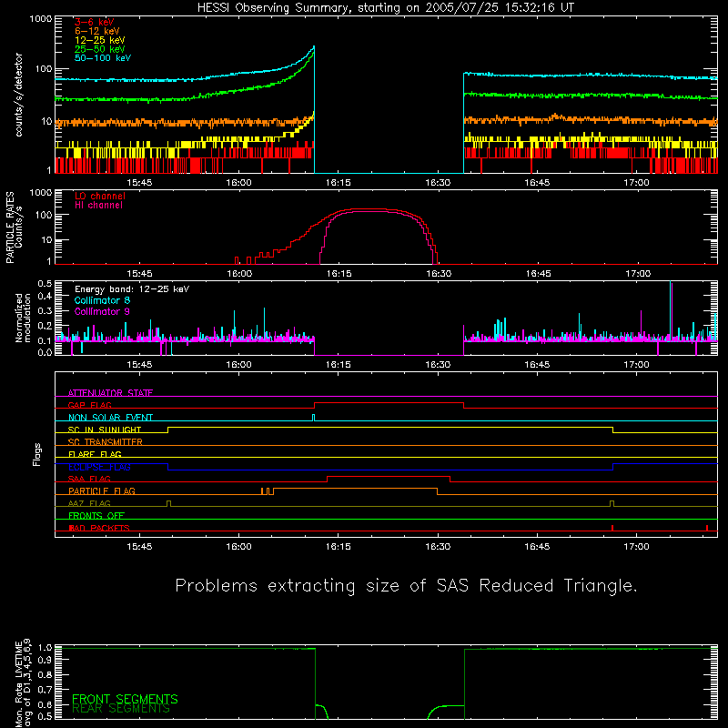Click the HI channel legend label
Screen dimensions: 728x728
tap(98, 206)
